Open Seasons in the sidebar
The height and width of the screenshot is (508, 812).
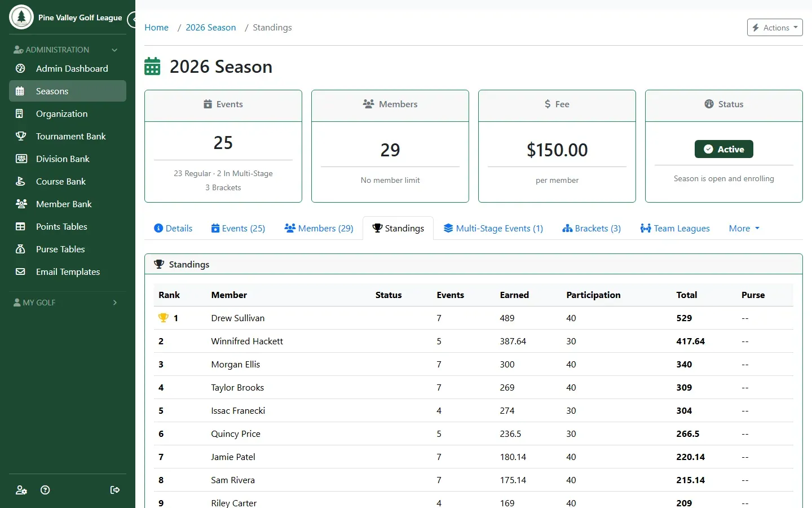(68, 91)
